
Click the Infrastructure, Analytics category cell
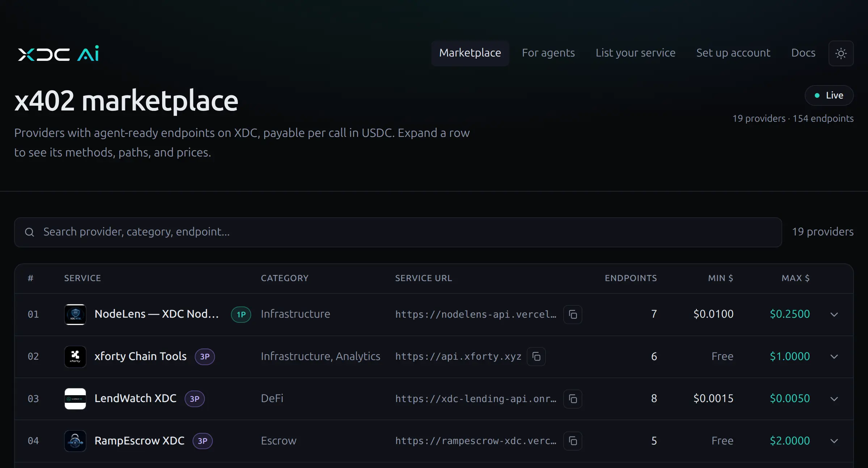pyautogui.click(x=321, y=356)
